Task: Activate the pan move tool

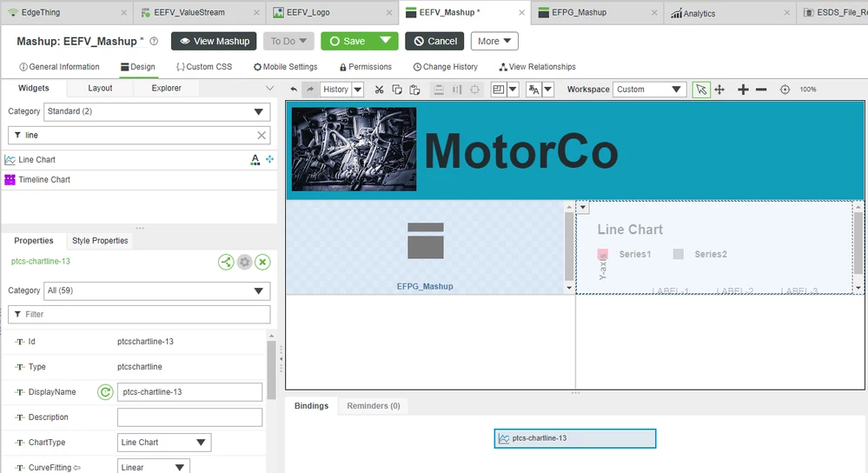Action: pos(719,90)
